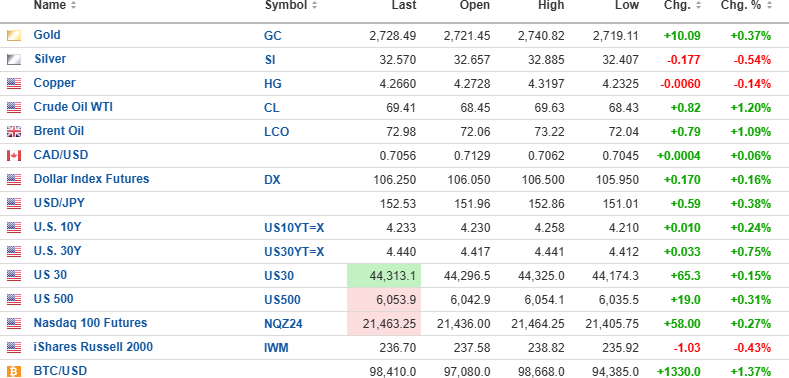Sort table by Name column arrows
789x378 pixels.
[73, 6]
